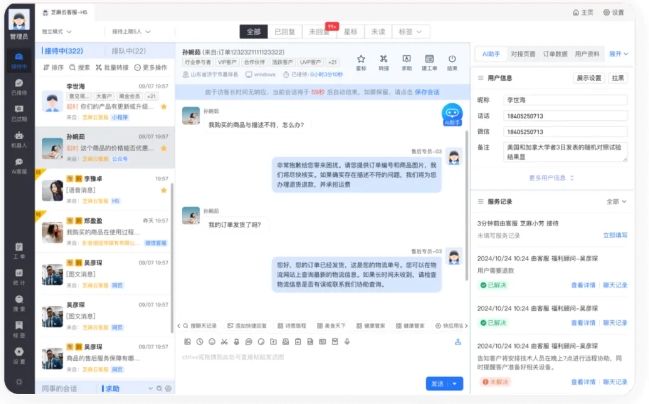
Task: Click the conversation list vertical scrollbar
Action: click(172, 257)
